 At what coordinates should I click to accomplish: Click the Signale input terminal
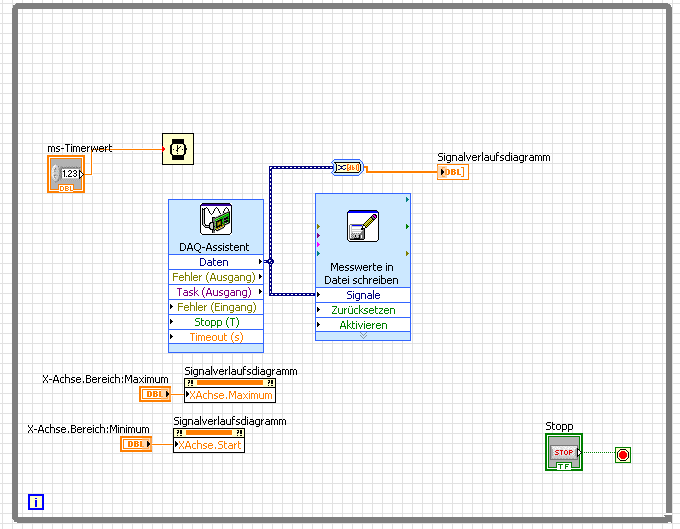363,295
